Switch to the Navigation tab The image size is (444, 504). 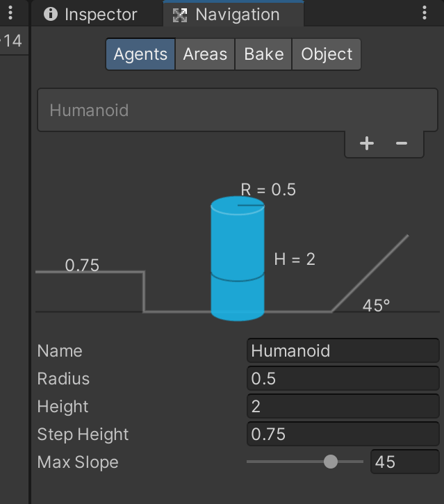(x=233, y=15)
